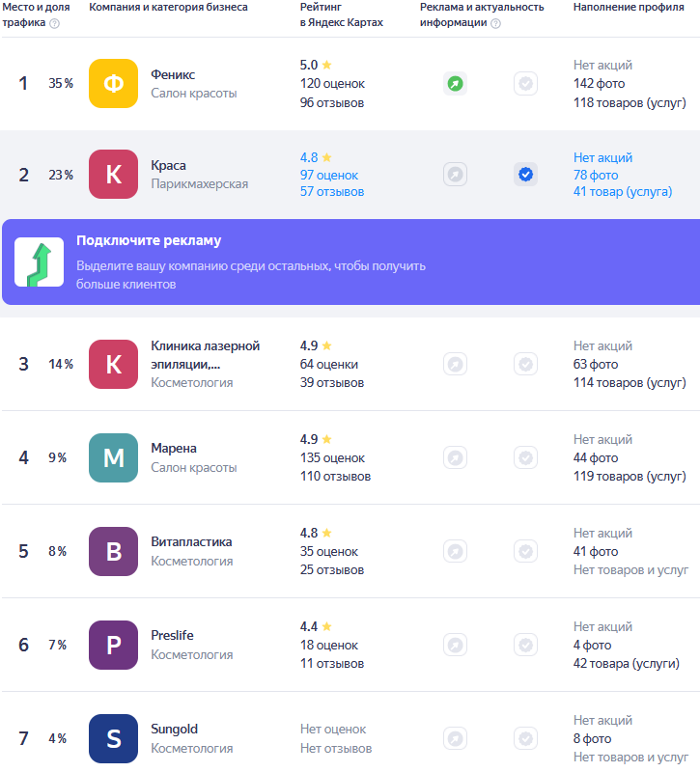The image size is (700, 772).
Task: Open the purple B avatar of Витапластика
Action: tap(113, 551)
